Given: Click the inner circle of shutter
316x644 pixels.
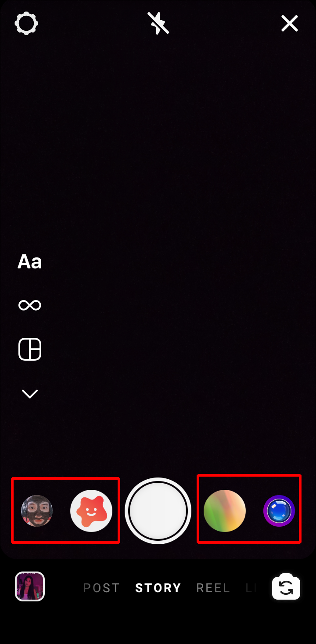Looking at the screenshot, I should tap(158, 511).
